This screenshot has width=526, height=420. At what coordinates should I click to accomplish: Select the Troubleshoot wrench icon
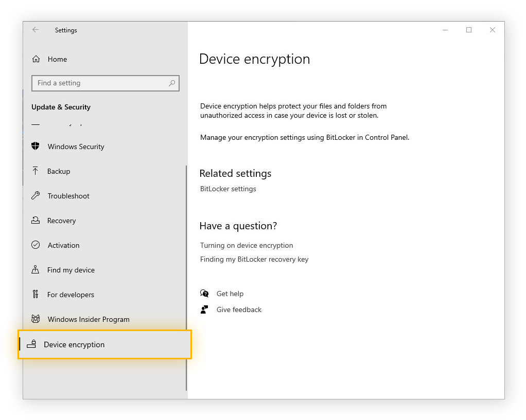pos(36,195)
